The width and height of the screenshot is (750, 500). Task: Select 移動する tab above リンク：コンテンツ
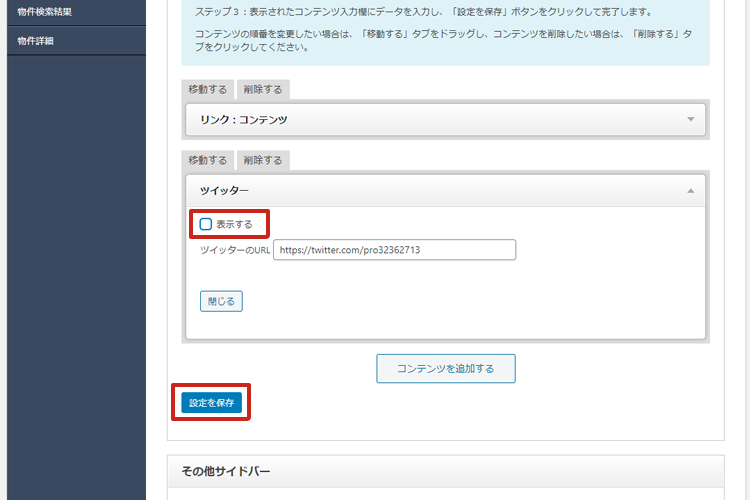click(207, 90)
